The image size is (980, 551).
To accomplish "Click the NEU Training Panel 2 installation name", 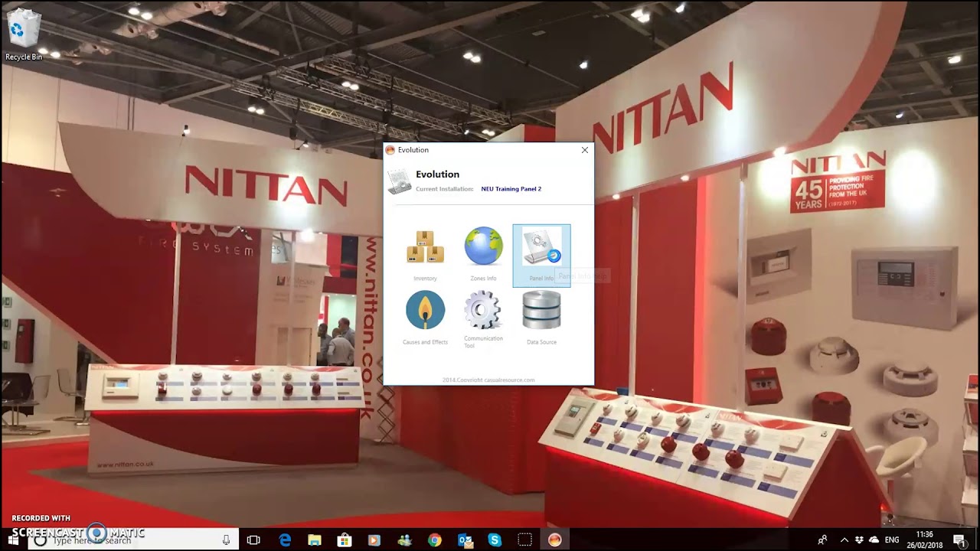I will [511, 188].
